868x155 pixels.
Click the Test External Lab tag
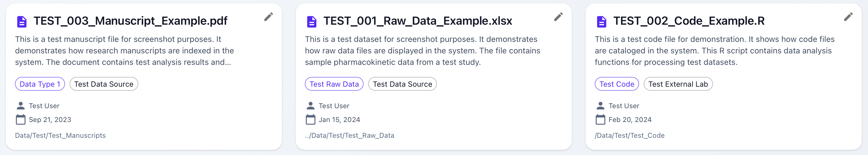(x=678, y=84)
